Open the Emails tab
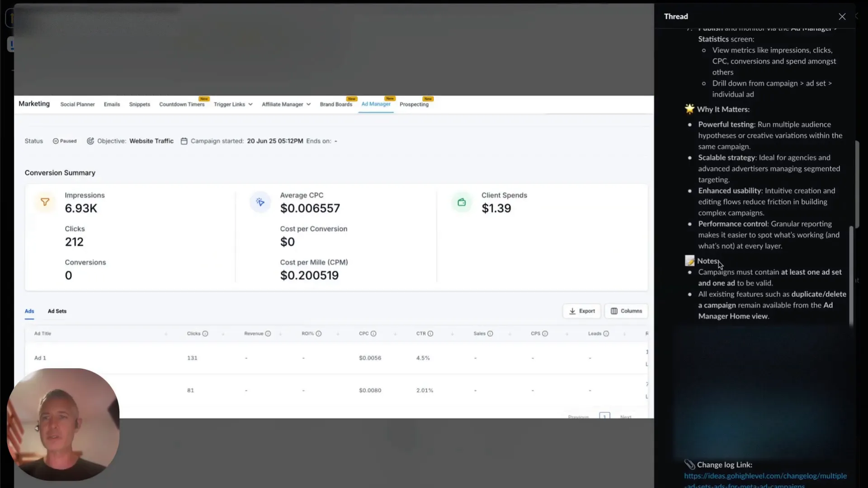The height and width of the screenshot is (488, 868). click(x=112, y=104)
